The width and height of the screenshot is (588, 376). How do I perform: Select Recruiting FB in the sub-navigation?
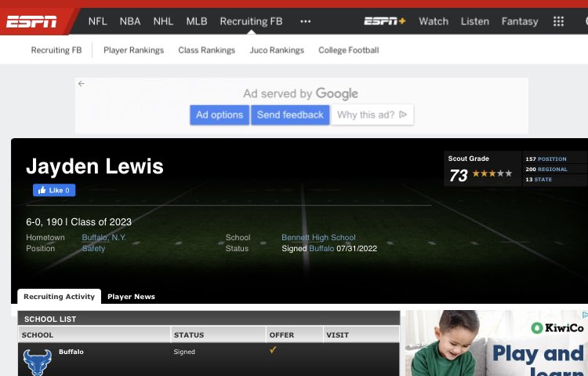point(56,50)
